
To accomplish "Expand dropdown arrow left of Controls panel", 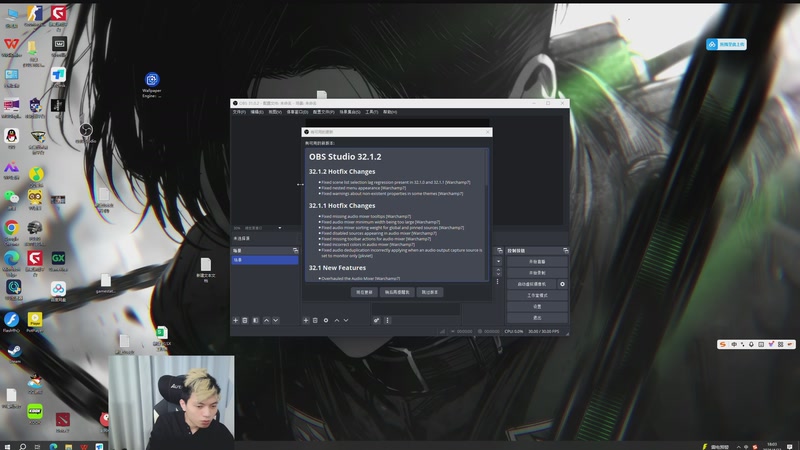I will 498,261.
